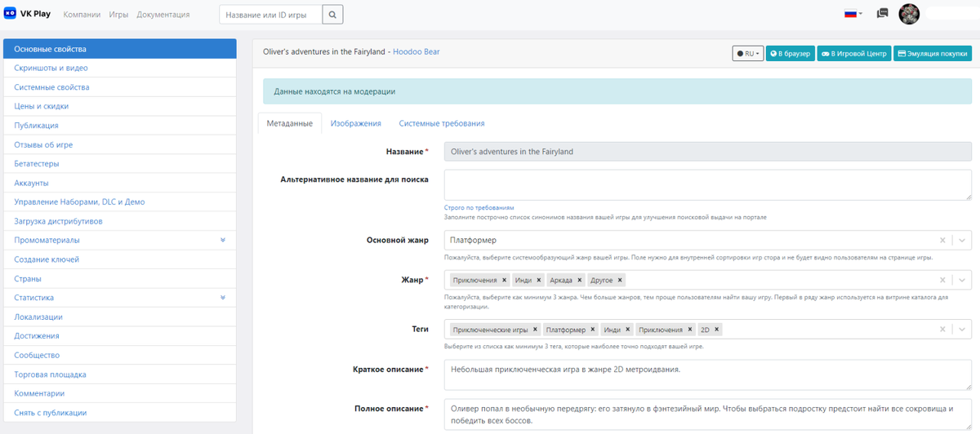The image size is (980, 434).
Task: Remove the Аркада genre chip
Action: tap(579, 280)
